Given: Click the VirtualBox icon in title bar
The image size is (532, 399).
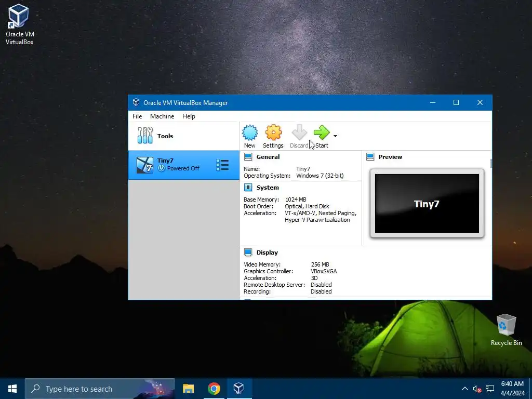Looking at the screenshot, I should pyautogui.click(x=136, y=102).
